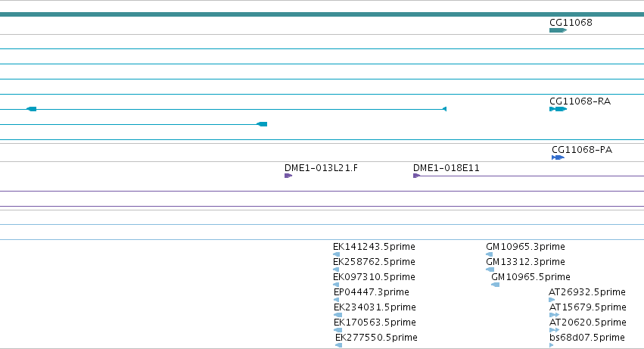Select the EK234031.5prime EST arrow
Viewport: 644px width, 349px height.
[x=338, y=315]
